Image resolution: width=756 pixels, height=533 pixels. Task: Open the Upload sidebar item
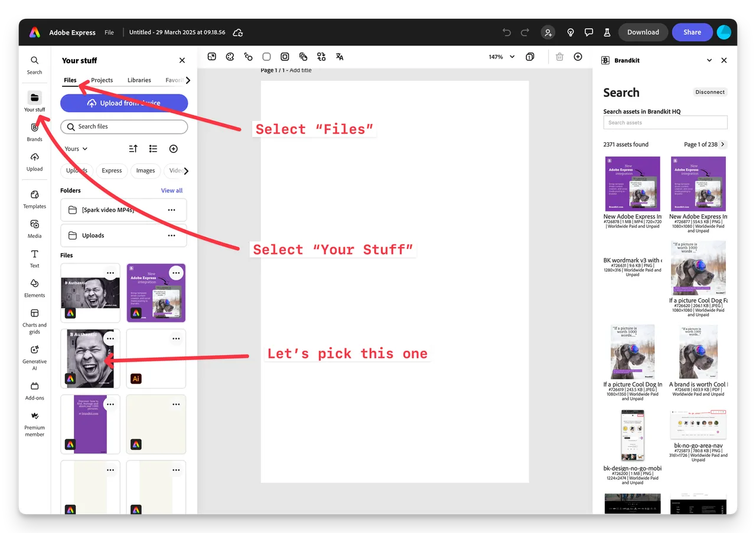click(x=34, y=162)
